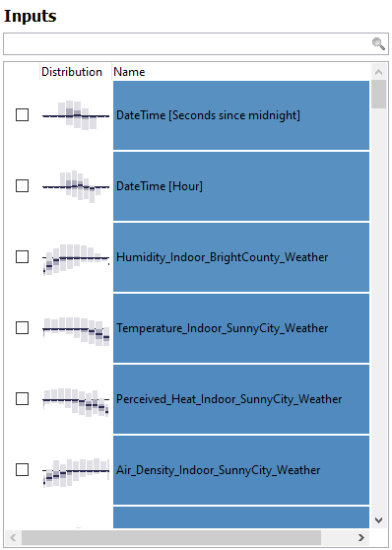The image size is (392, 550).
Task: Open distribution chart for DateTime Seconds since midnight
Action: point(76,115)
